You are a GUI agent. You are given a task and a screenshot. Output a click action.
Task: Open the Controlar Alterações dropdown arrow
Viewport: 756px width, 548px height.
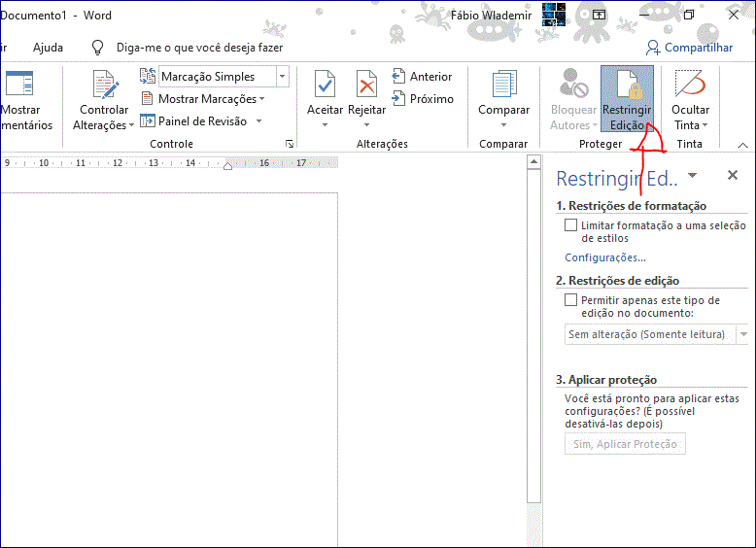click(x=131, y=125)
